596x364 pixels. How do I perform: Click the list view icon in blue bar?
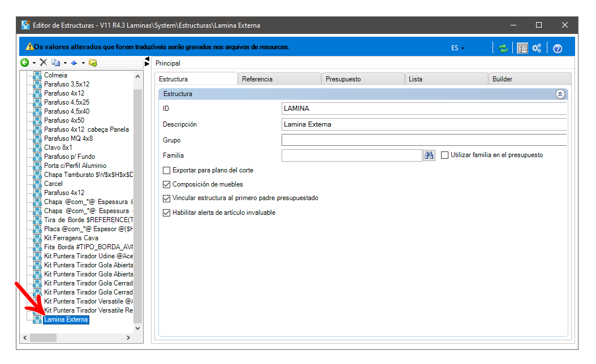tap(522, 48)
